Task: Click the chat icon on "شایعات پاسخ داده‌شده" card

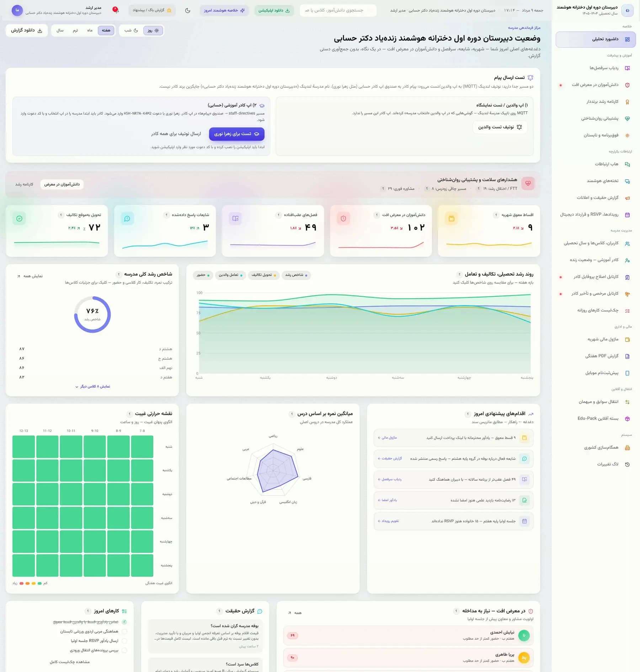Action: [x=127, y=218]
